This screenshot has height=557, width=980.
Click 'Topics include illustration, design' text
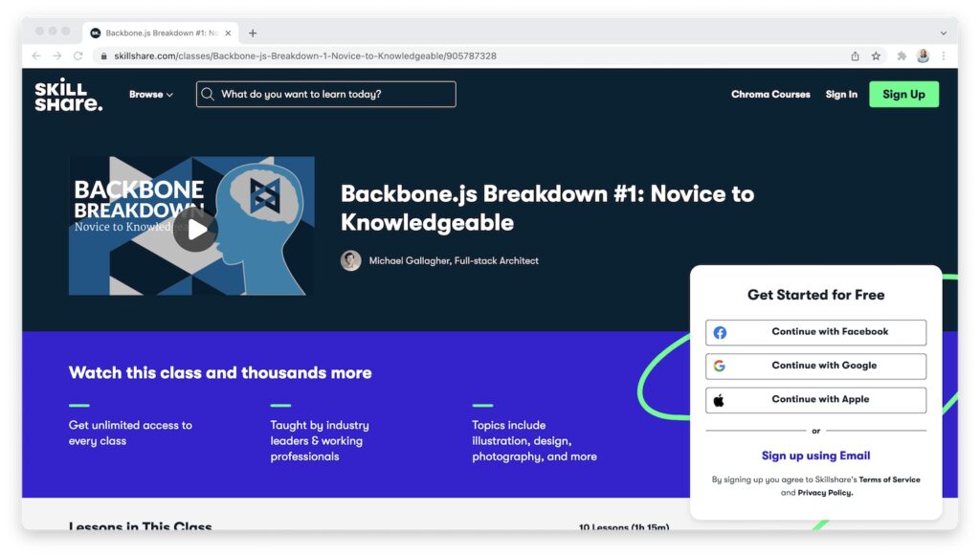(534, 441)
